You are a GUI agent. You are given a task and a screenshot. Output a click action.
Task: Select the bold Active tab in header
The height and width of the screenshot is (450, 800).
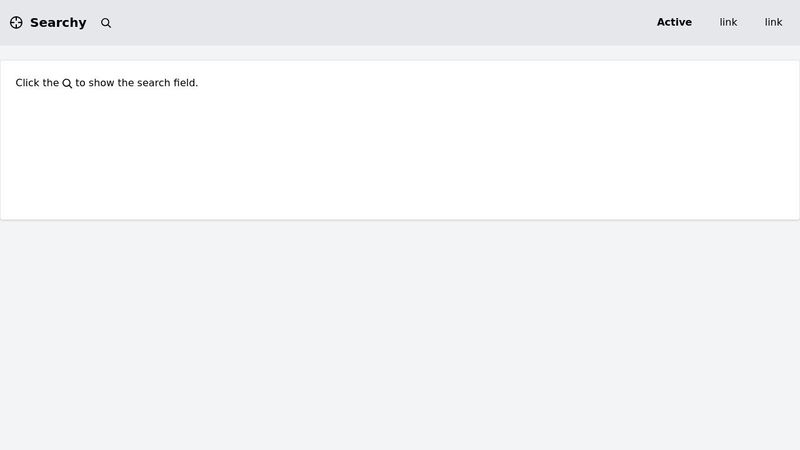tap(674, 22)
